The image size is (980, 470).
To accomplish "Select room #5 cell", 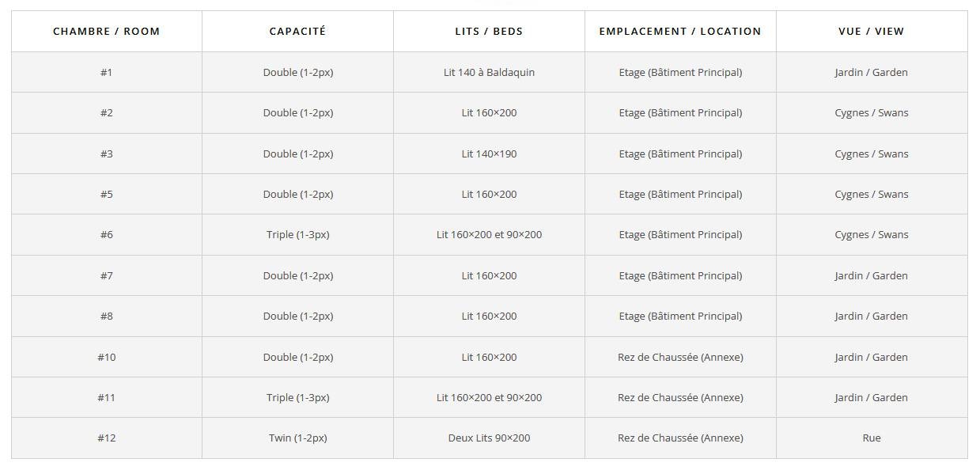I will click(107, 194).
